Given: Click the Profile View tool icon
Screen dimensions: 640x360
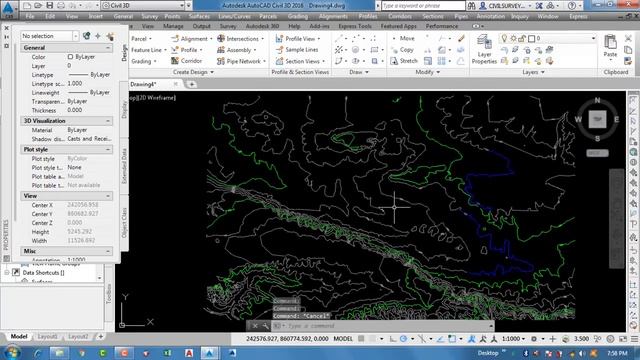Looking at the screenshot, I should pos(279,38).
